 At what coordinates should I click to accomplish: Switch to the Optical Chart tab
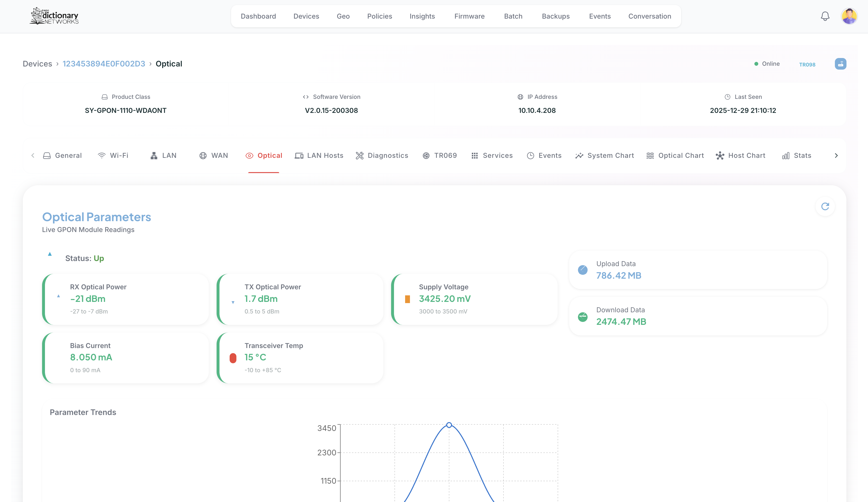(x=675, y=156)
